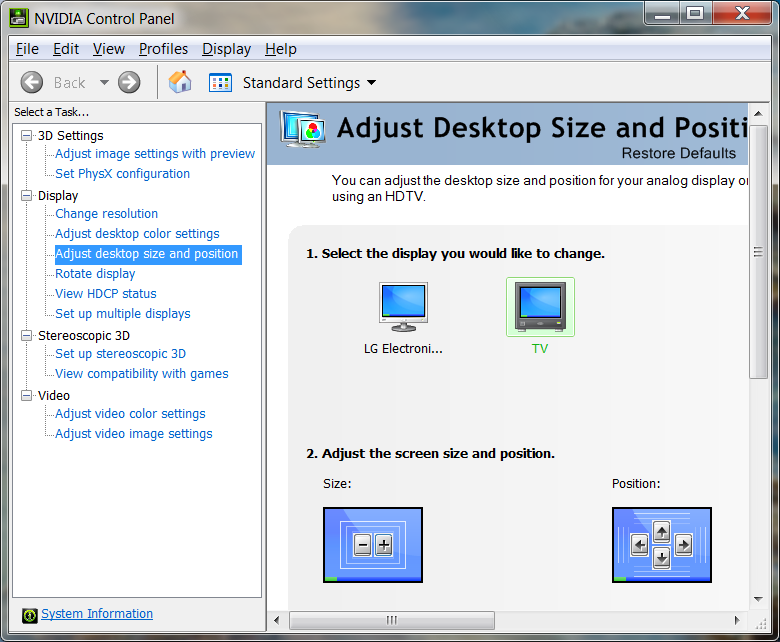Go forward using the Forward arrow icon

click(129, 83)
